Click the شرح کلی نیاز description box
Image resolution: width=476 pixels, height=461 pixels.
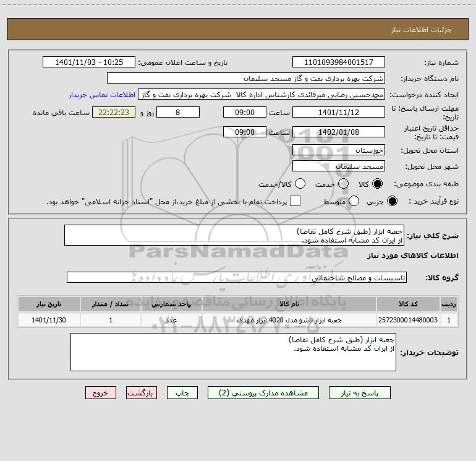pos(234,236)
